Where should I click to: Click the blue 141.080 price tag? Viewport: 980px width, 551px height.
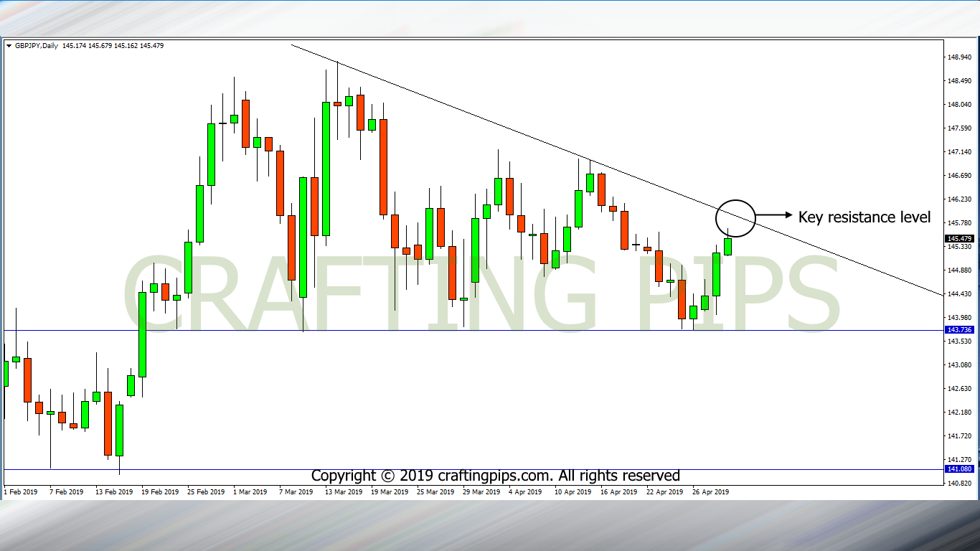point(958,469)
